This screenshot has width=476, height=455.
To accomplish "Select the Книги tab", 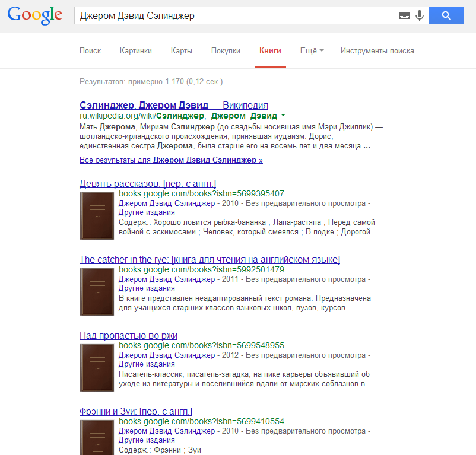I will 270,50.
